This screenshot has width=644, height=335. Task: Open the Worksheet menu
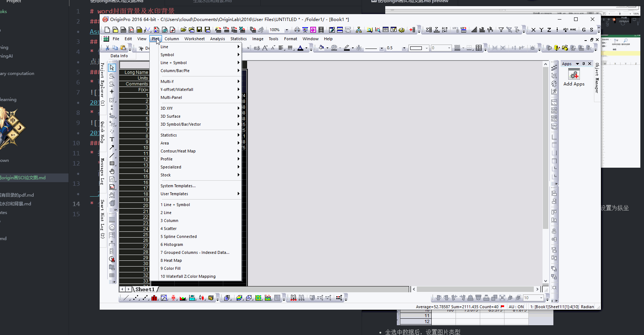pyautogui.click(x=194, y=39)
